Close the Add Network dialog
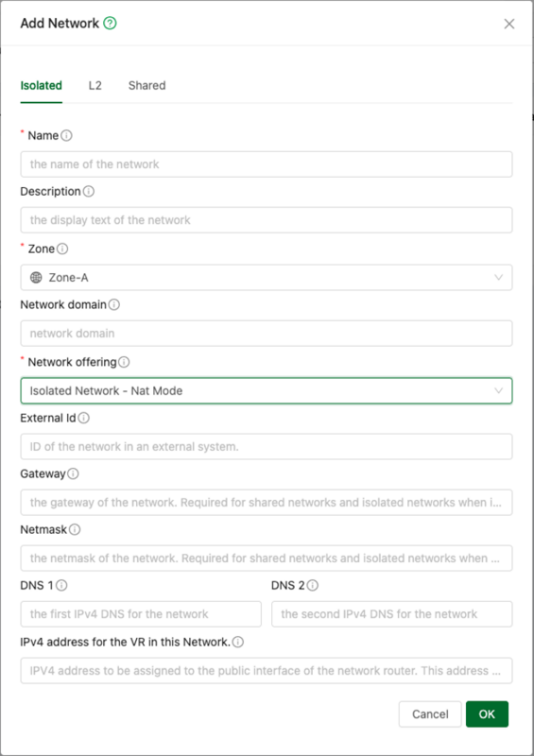 tap(508, 24)
